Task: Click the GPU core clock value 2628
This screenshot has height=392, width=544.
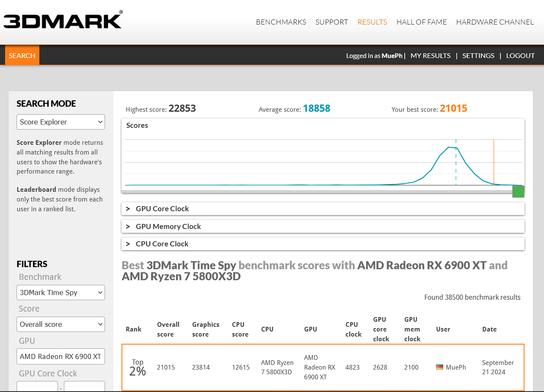Action: click(x=380, y=367)
